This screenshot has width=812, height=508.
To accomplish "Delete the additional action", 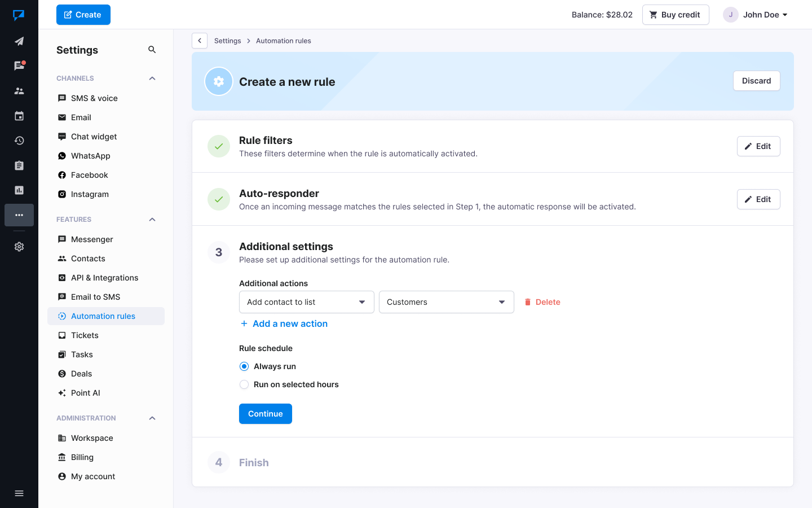I will 542,302.
